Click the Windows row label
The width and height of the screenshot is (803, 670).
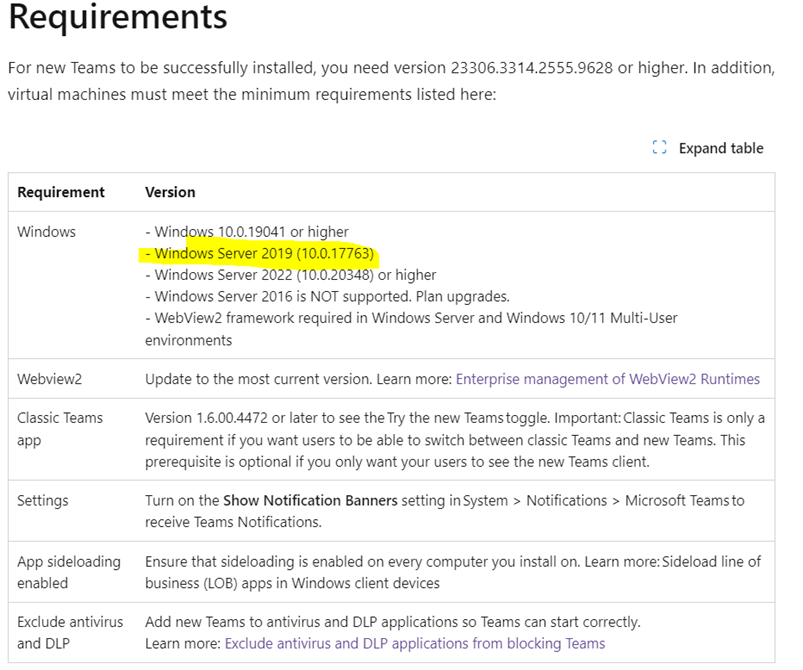pyautogui.click(x=47, y=232)
